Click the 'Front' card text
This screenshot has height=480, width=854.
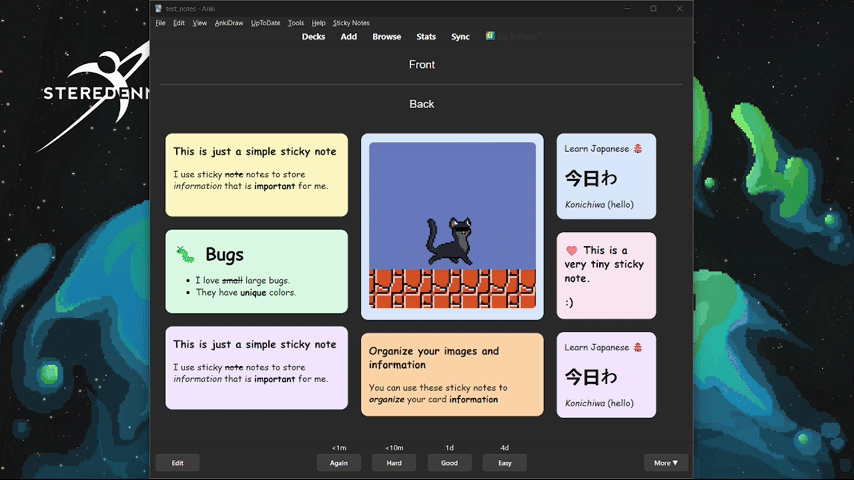(x=422, y=64)
